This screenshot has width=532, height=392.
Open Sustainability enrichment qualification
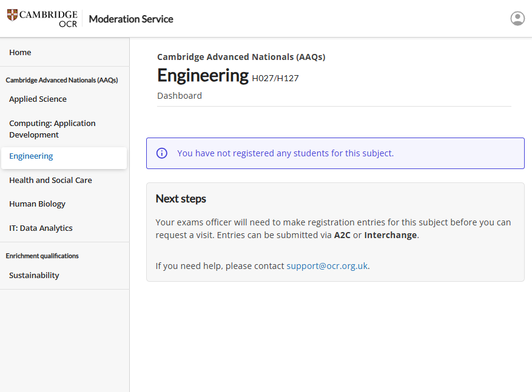tap(34, 276)
